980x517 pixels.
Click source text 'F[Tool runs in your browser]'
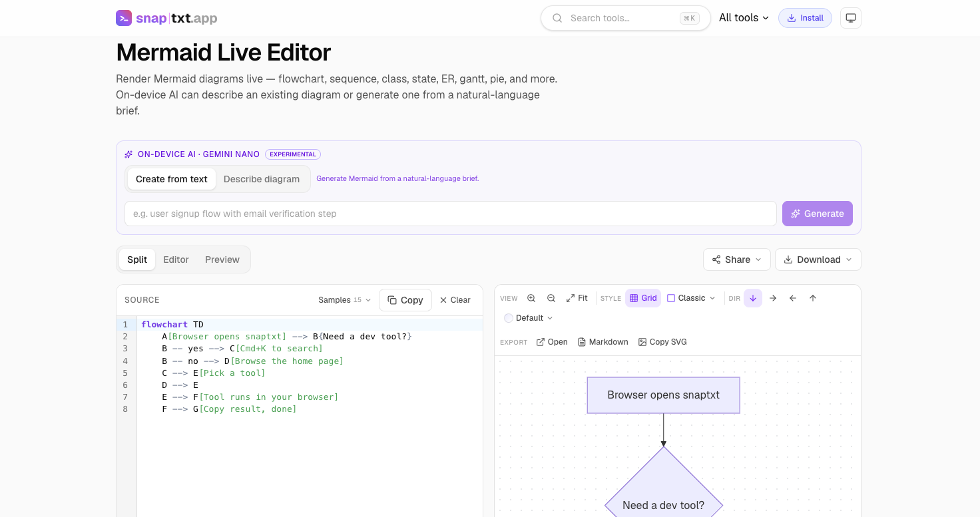(266, 397)
